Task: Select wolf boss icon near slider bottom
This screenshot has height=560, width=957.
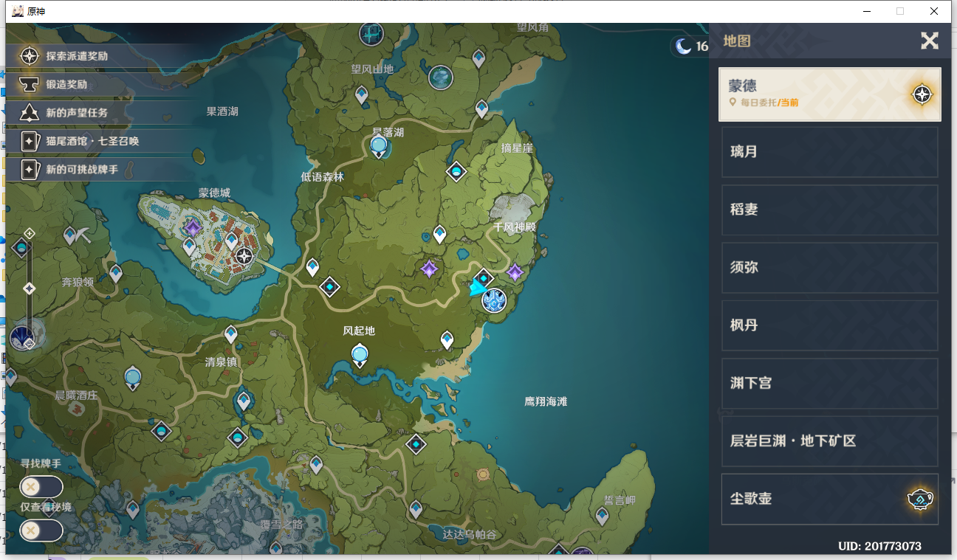Action: (x=21, y=338)
